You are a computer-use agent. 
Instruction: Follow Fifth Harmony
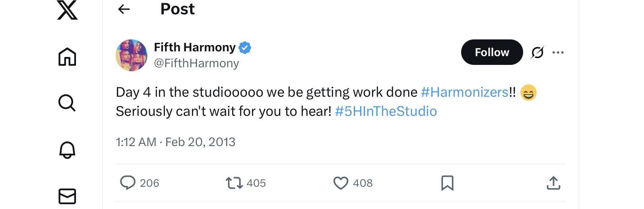click(492, 52)
